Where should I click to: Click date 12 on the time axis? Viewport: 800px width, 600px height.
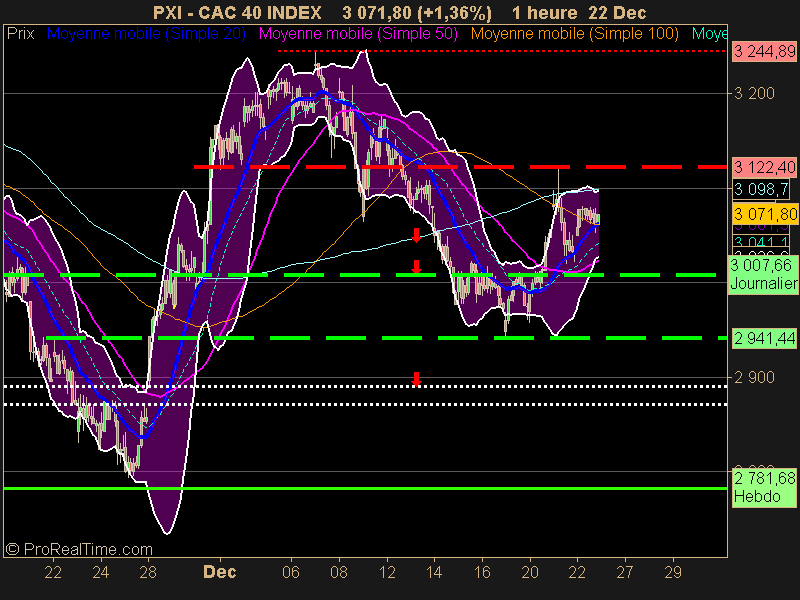pos(387,572)
